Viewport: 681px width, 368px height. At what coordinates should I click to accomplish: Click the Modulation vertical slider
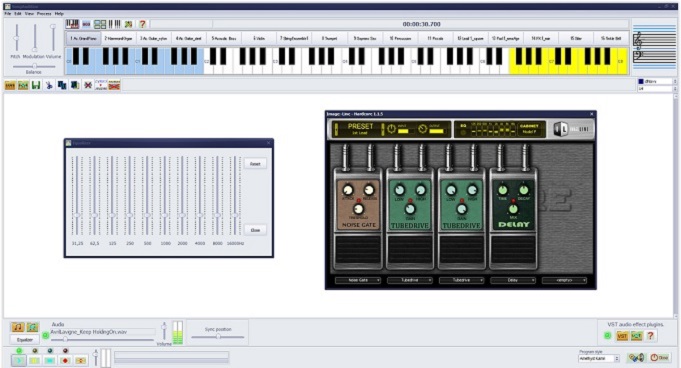click(35, 38)
